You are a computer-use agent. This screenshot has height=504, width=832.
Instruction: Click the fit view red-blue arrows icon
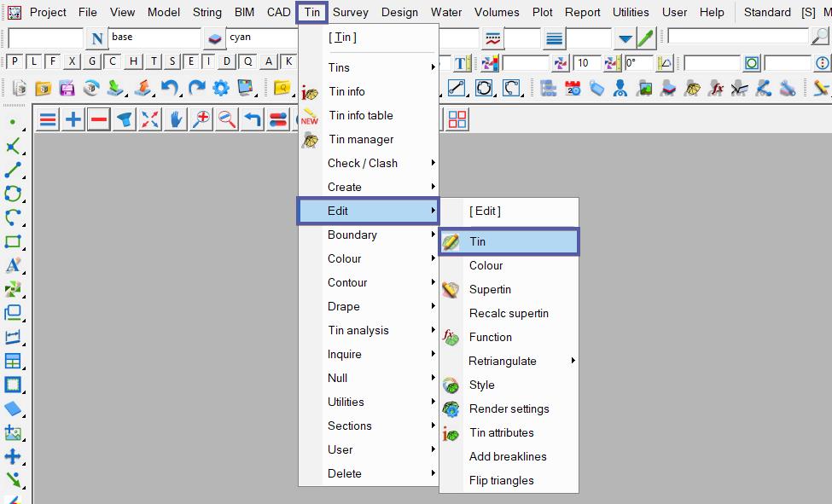click(x=149, y=119)
